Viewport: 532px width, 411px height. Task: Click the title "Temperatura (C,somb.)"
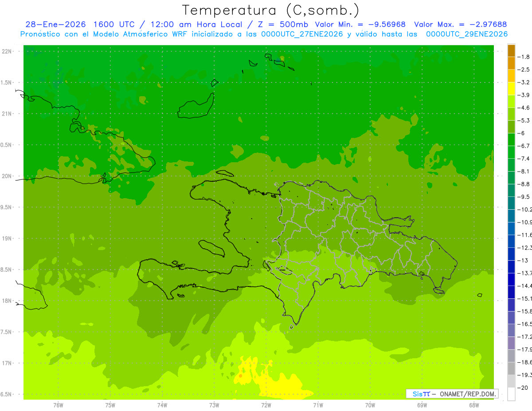[271, 11]
